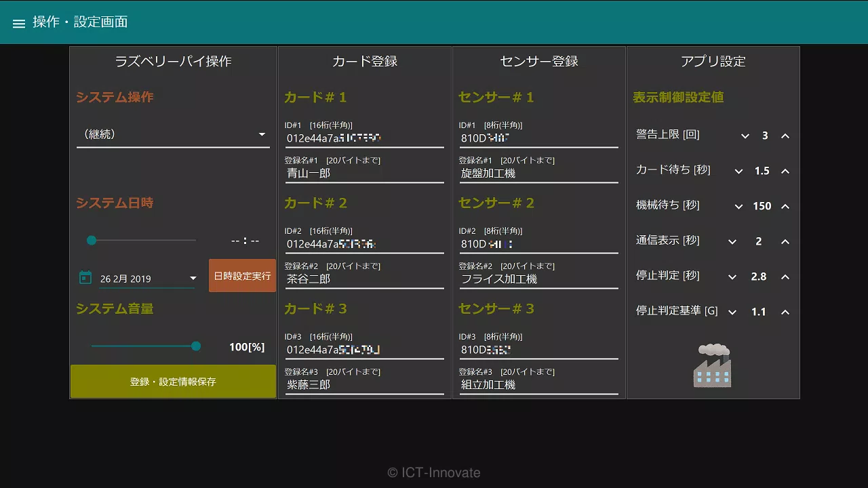
Task: Increase the 停止判定 [秒] value
Action: coord(785,277)
